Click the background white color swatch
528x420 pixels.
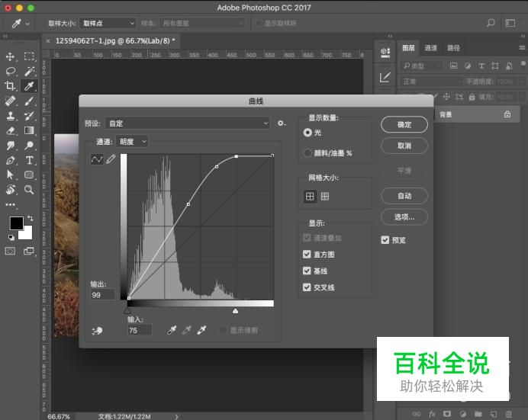pyautogui.click(x=27, y=234)
